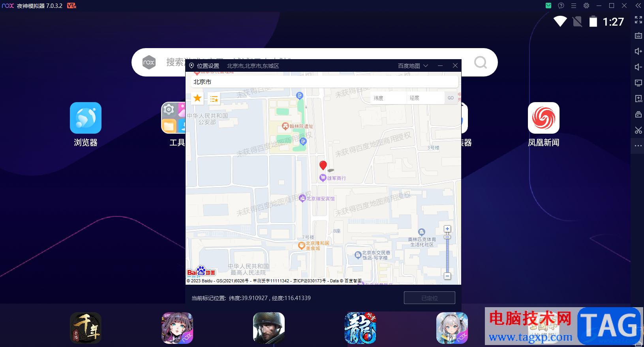Zoom in the map with plus button

click(x=447, y=229)
